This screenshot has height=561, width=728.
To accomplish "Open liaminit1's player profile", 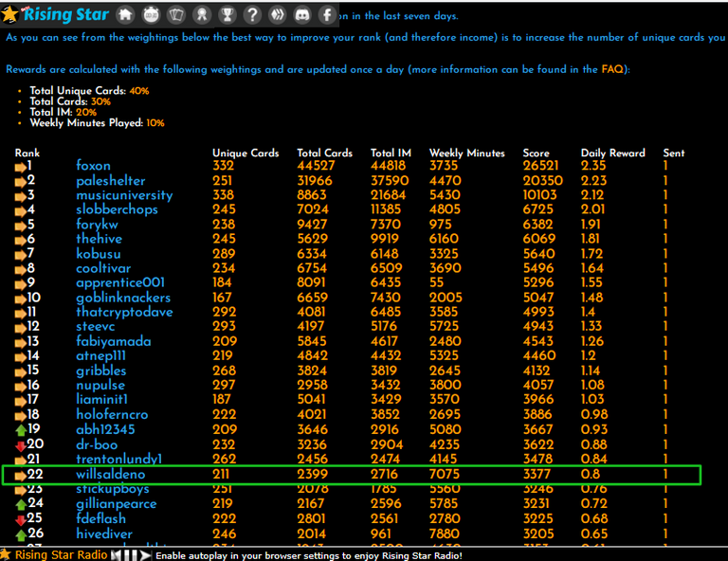I will pyautogui.click(x=101, y=400).
